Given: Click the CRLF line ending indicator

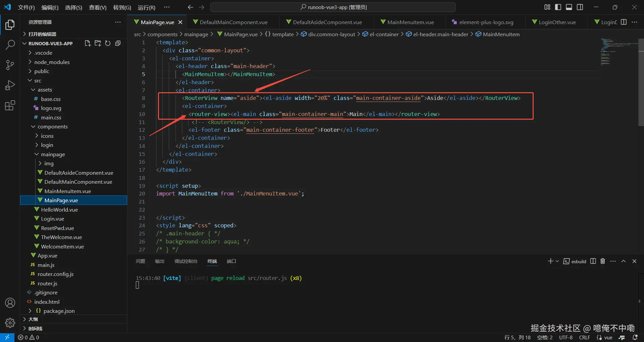Looking at the screenshot, I should pyautogui.click(x=584, y=337).
